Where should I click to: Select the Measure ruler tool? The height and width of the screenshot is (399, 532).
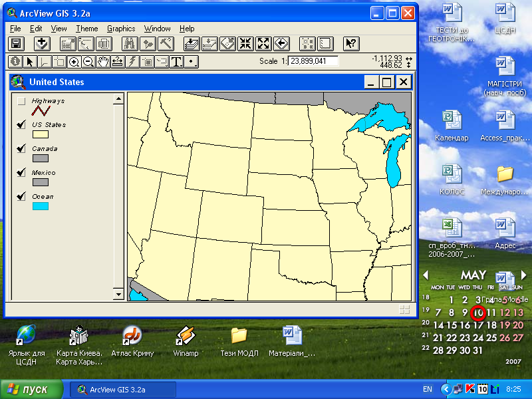[x=118, y=62]
